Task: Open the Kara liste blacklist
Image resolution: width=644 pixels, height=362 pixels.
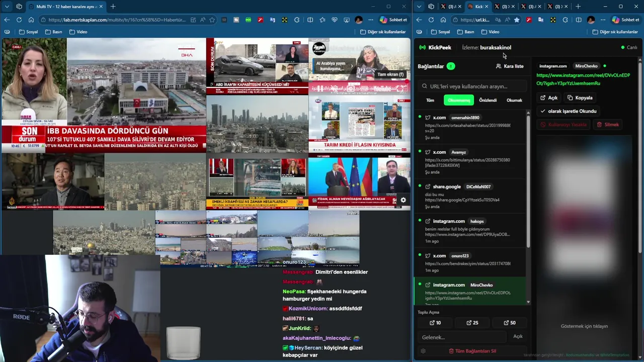Action: click(510, 66)
